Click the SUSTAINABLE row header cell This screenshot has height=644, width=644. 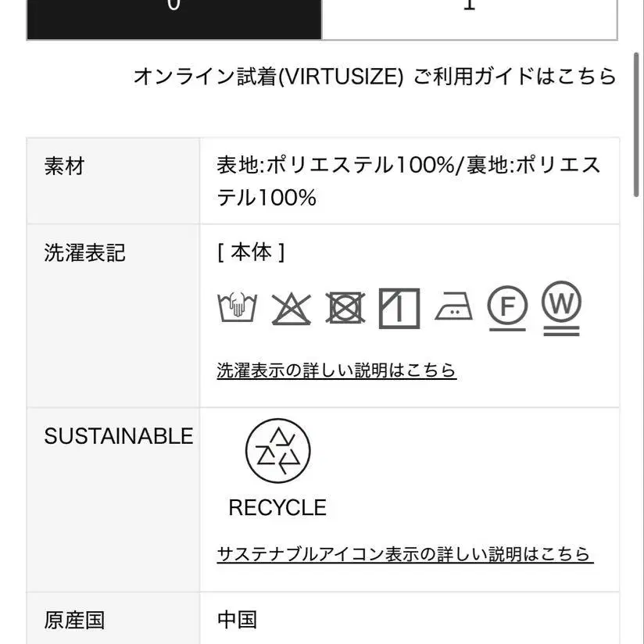pos(113,500)
